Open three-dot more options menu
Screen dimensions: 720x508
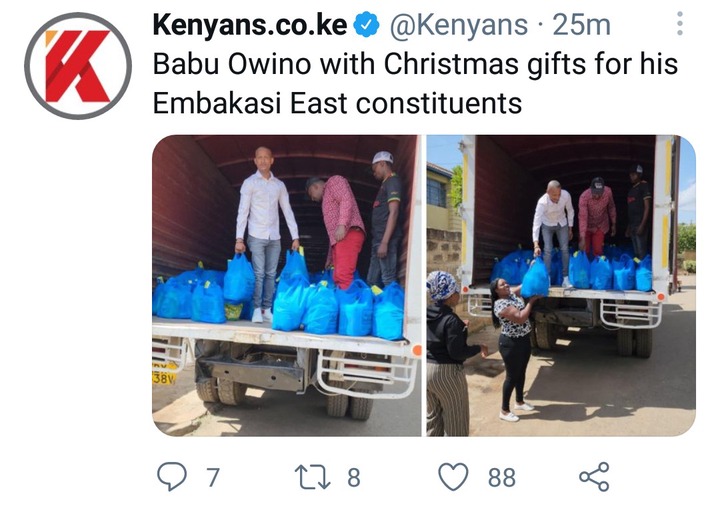point(680,23)
